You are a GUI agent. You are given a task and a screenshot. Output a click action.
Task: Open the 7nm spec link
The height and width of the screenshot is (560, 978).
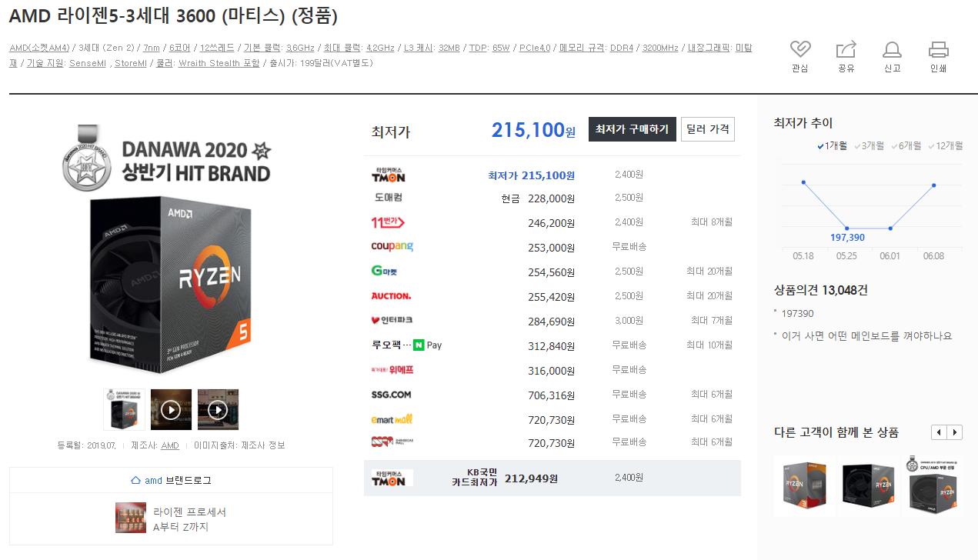tap(152, 48)
